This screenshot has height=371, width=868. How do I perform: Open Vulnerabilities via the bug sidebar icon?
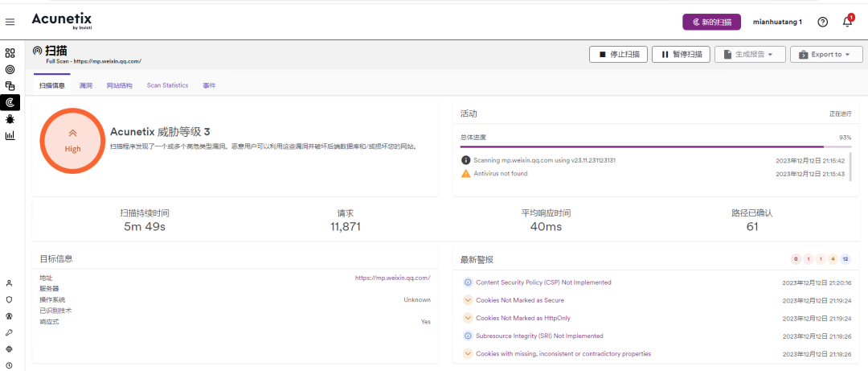pos(10,118)
